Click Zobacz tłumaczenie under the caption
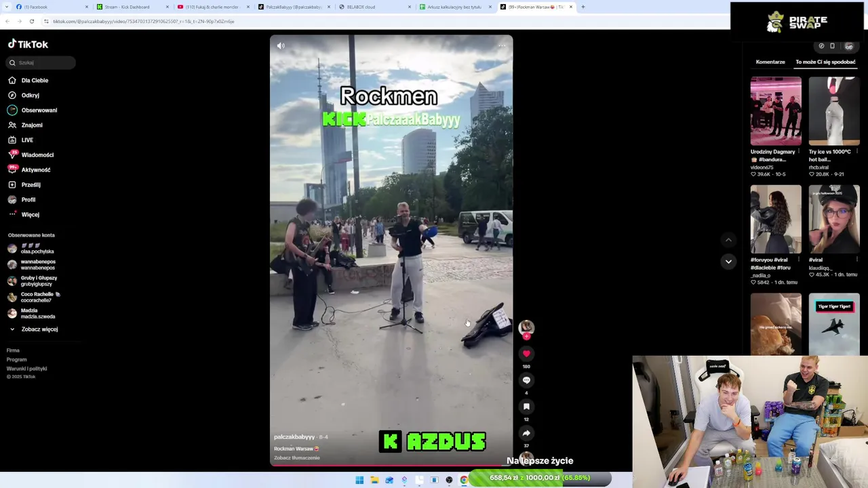 [x=296, y=458]
